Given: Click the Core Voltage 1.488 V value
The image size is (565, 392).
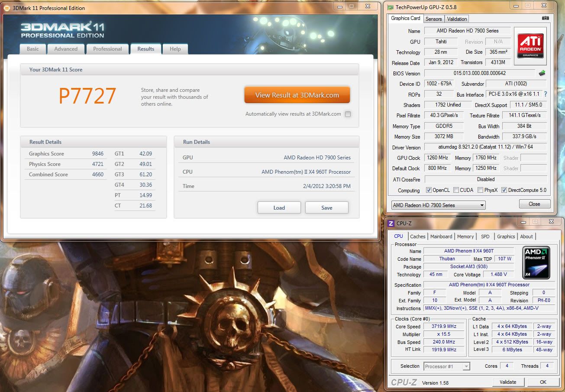Looking at the screenshot, I should coord(499,275).
